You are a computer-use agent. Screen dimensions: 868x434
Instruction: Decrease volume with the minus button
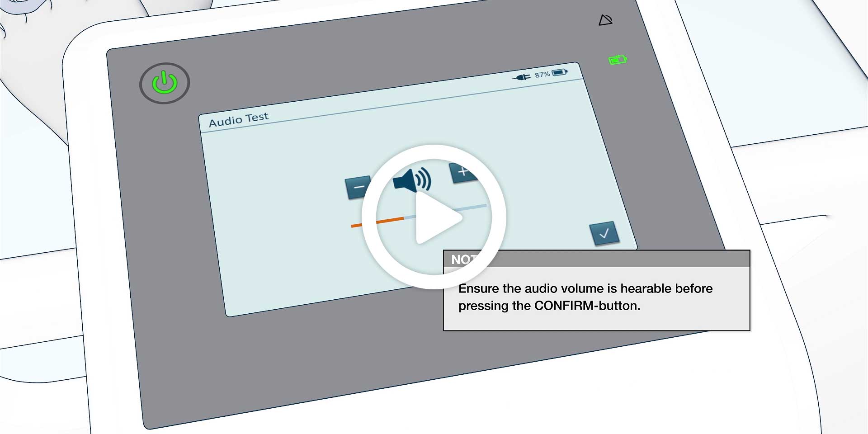pyautogui.click(x=358, y=187)
